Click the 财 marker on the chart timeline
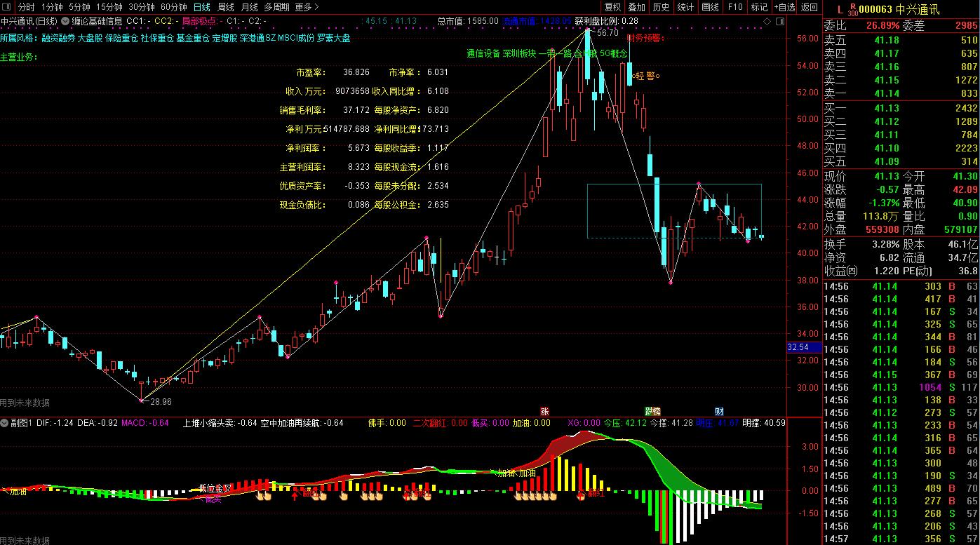 719,411
